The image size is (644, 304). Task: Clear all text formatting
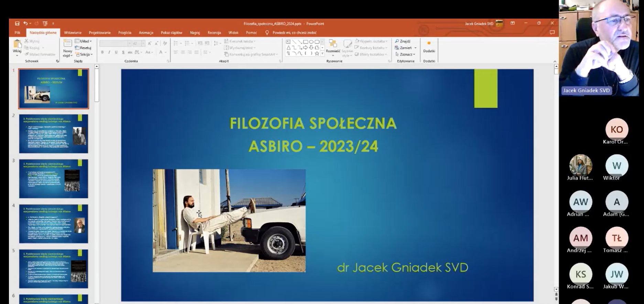[165, 43]
